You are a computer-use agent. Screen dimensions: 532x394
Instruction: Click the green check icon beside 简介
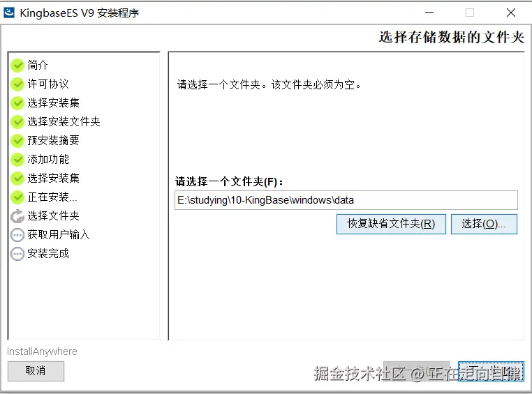click(x=17, y=66)
